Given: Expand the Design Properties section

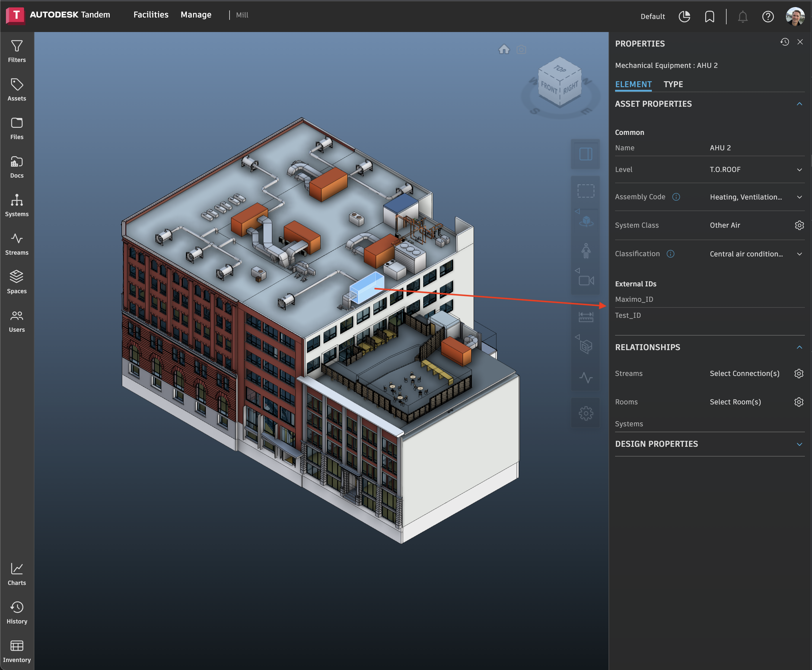Looking at the screenshot, I should click(799, 444).
